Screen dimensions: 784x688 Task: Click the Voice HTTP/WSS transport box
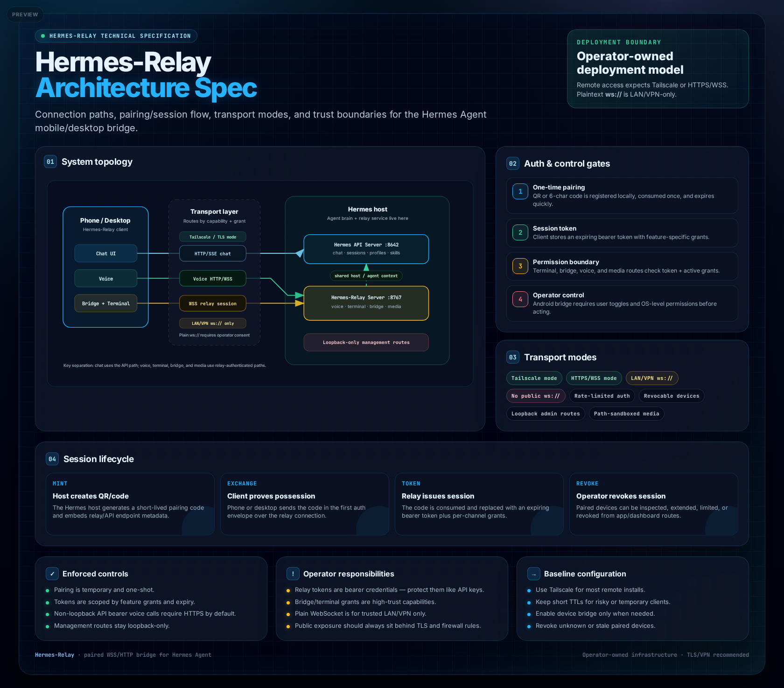pyautogui.click(x=213, y=279)
